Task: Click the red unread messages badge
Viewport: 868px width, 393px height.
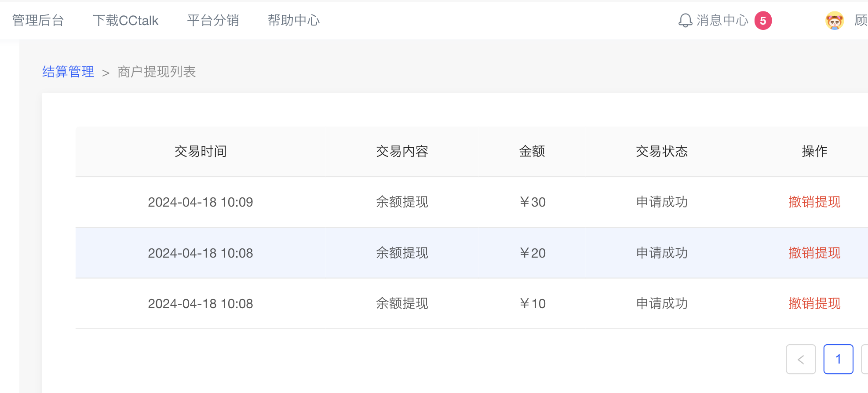Action: (x=763, y=21)
